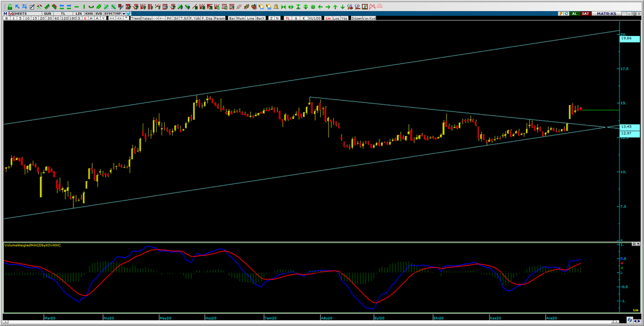Select the 60 minute period
The height and width of the screenshot is (326, 644).
56,18
